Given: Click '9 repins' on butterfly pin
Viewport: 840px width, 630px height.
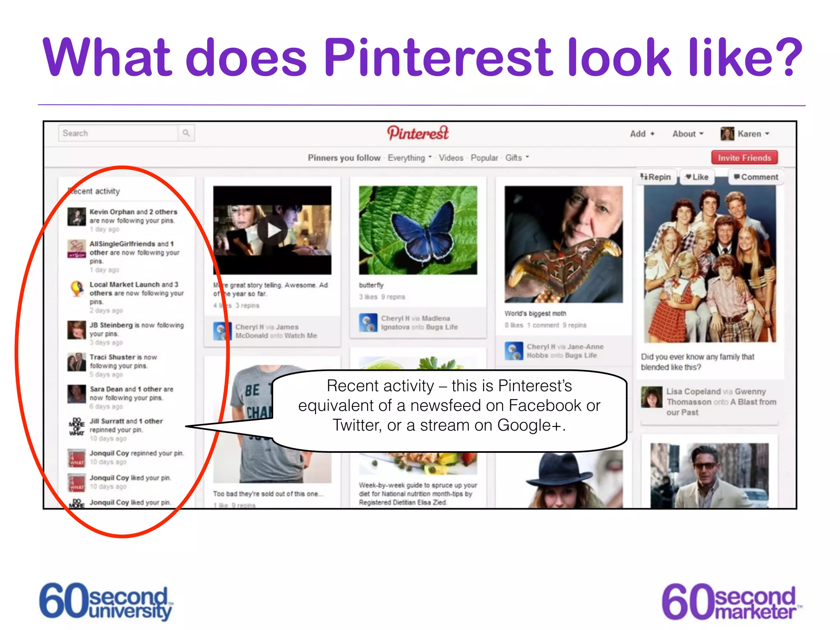Looking at the screenshot, I should [393, 297].
